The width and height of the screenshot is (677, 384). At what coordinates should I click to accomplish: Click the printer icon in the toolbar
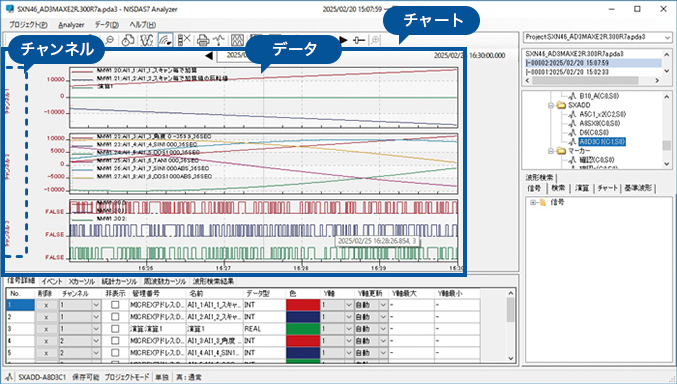pos(203,40)
